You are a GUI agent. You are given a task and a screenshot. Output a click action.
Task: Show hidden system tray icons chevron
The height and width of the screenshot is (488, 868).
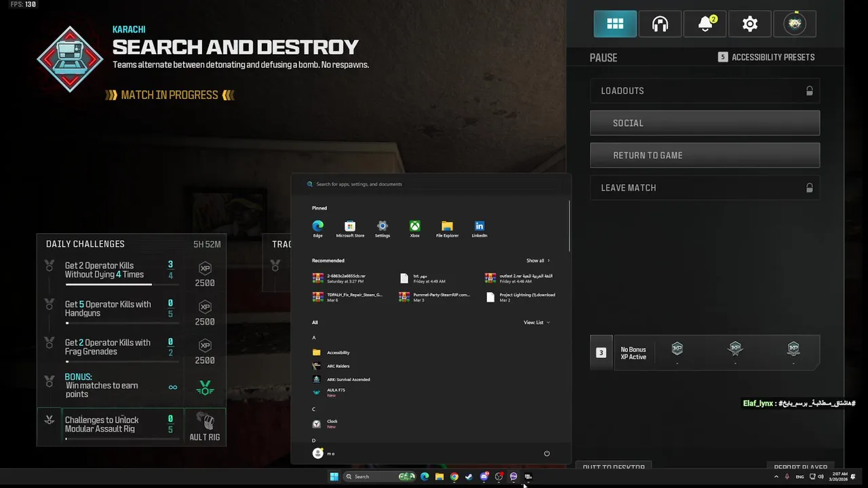click(x=776, y=476)
